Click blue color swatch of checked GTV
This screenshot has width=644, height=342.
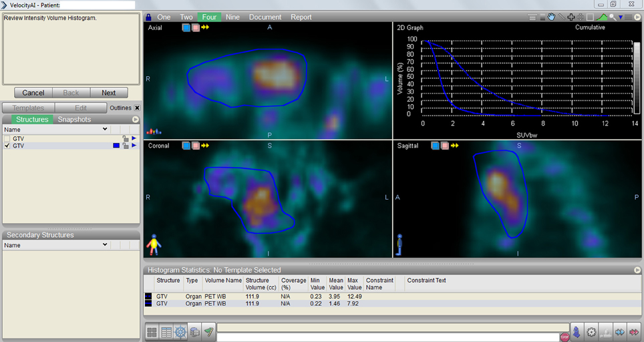tap(116, 146)
